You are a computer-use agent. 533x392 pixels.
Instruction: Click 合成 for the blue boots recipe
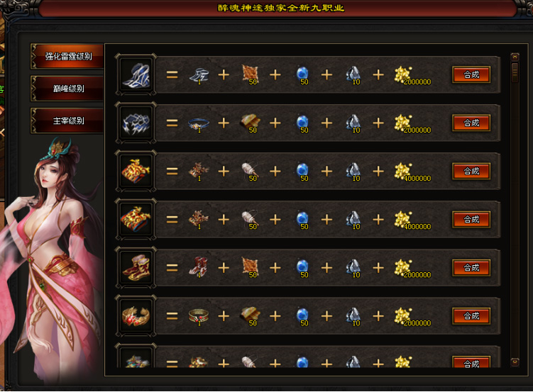pos(471,74)
